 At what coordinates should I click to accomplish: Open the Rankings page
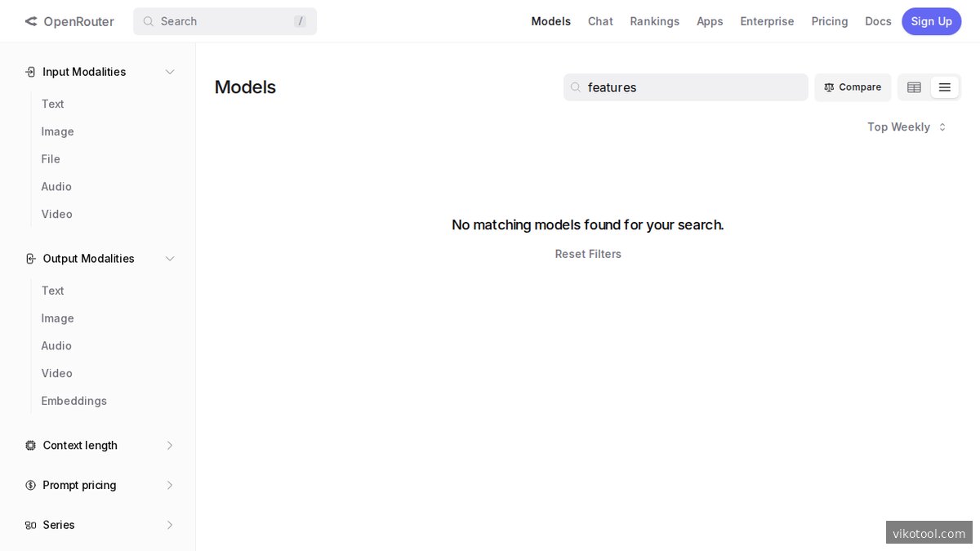pos(654,21)
